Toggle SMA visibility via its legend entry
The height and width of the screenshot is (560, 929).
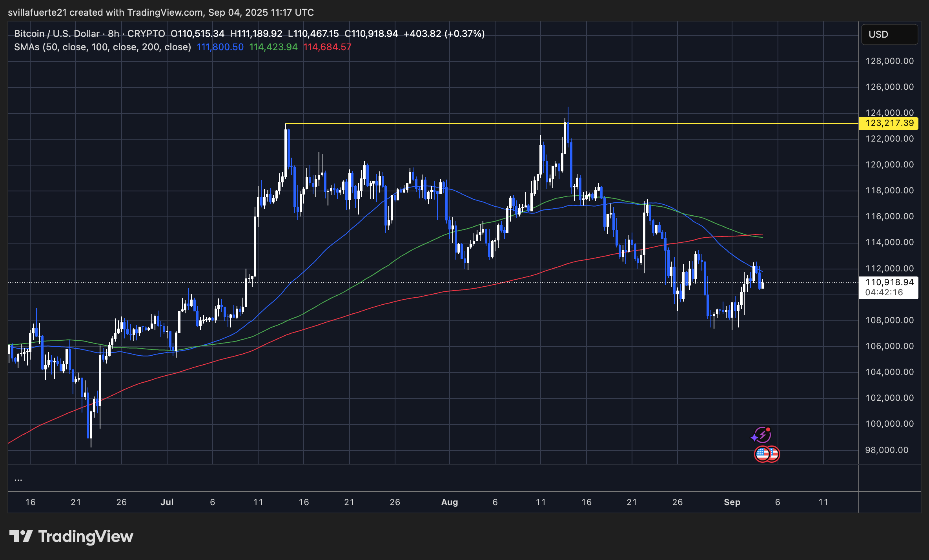click(x=102, y=47)
